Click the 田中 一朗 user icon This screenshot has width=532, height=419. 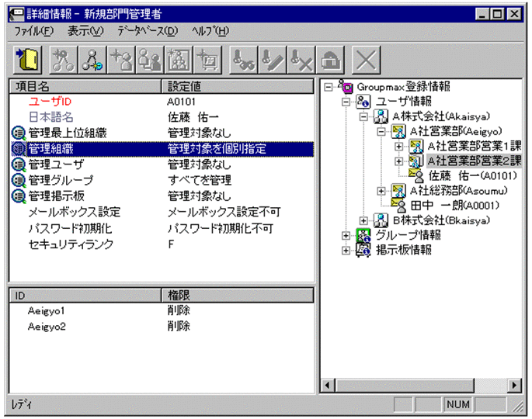[x=398, y=205]
